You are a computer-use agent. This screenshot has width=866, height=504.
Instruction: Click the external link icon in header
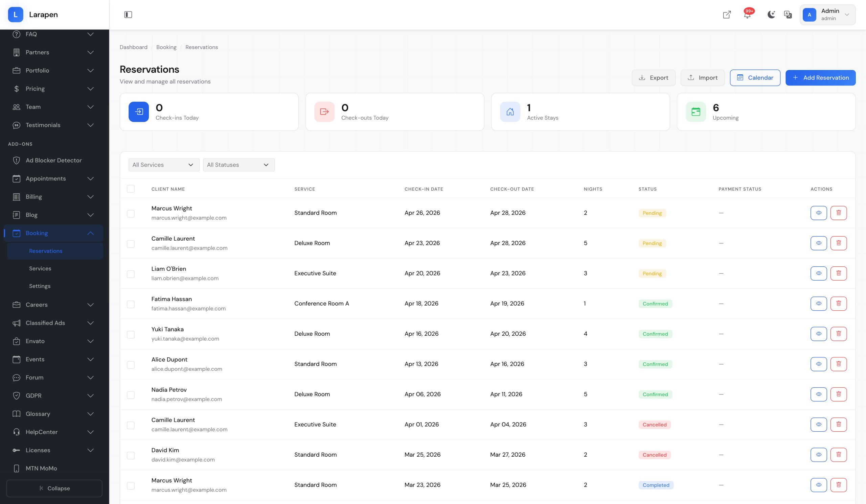click(727, 15)
